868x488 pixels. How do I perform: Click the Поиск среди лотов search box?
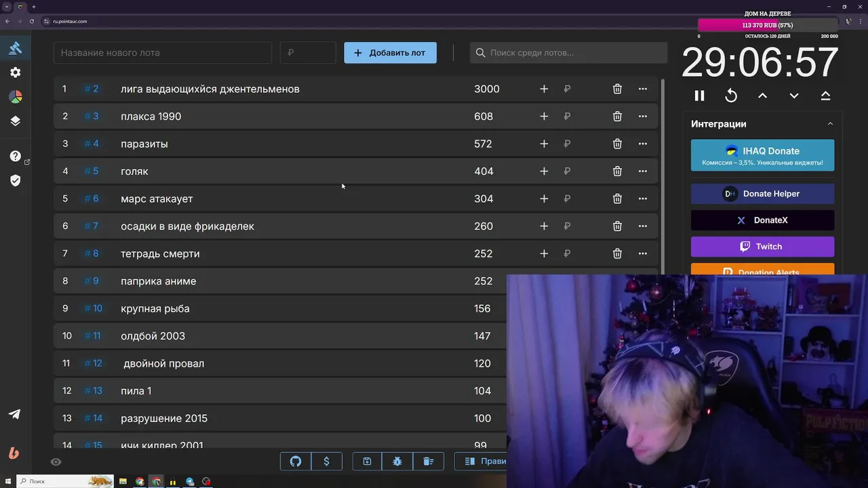568,53
